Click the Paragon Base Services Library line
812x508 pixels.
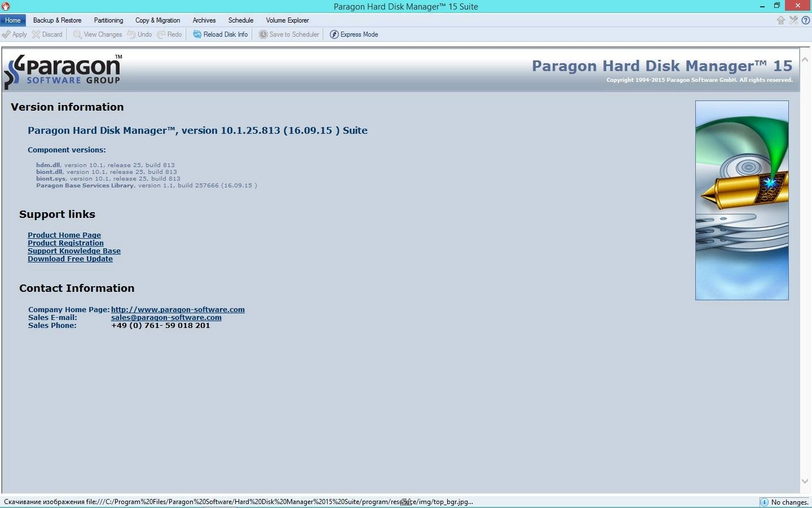[147, 186]
